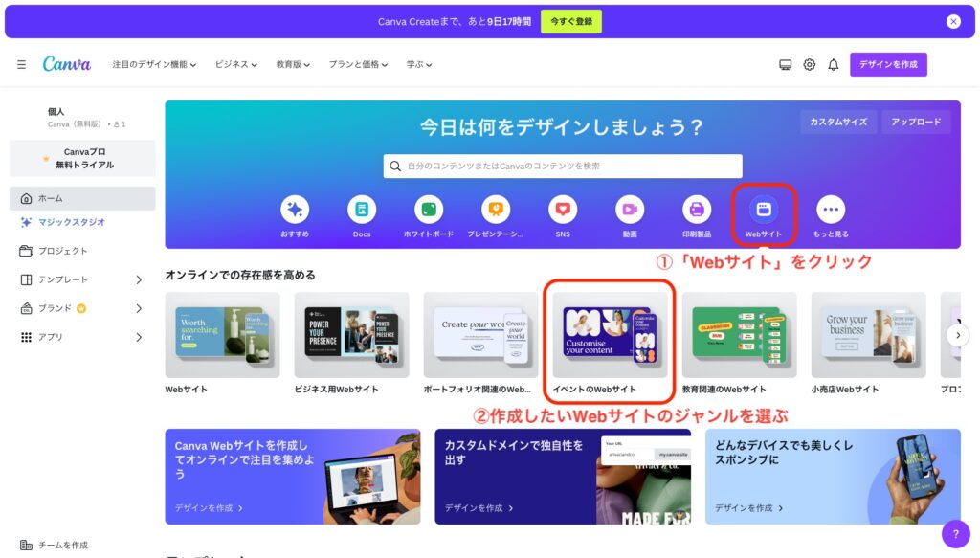Open the 教育関連のWebサイト thumbnail
Screen dimensions: 980x558
point(740,335)
